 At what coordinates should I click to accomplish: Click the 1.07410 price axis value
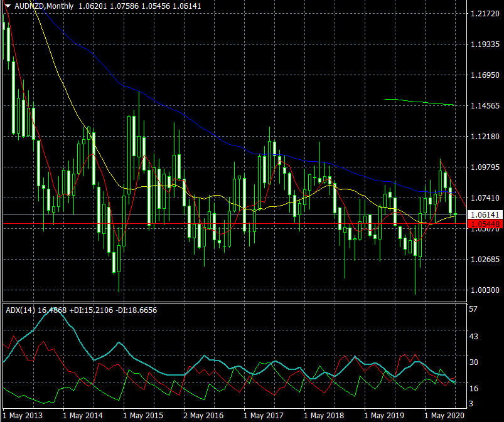click(x=485, y=198)
